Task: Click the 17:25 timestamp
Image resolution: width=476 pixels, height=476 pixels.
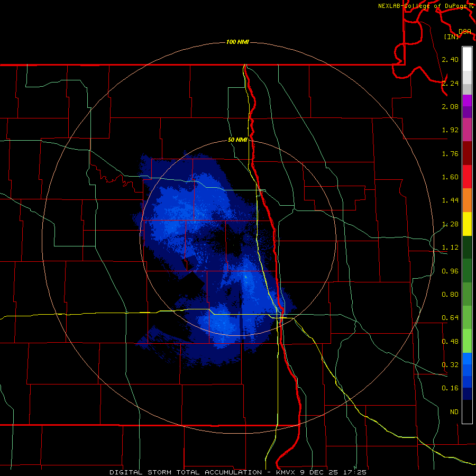Action: point(354,472)
